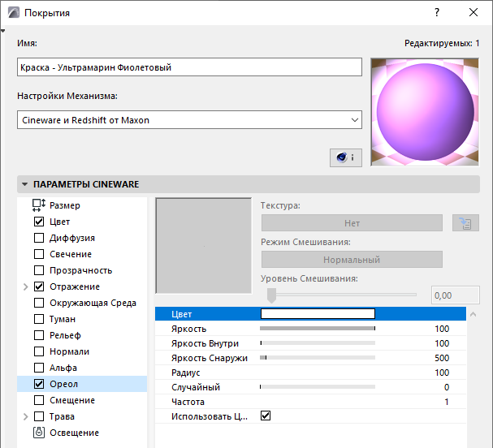The height and width of the screenshot is (448, 493).
Task: Click the small arrow at dialog's top-left edge
Action: click(x=2, y=31)
